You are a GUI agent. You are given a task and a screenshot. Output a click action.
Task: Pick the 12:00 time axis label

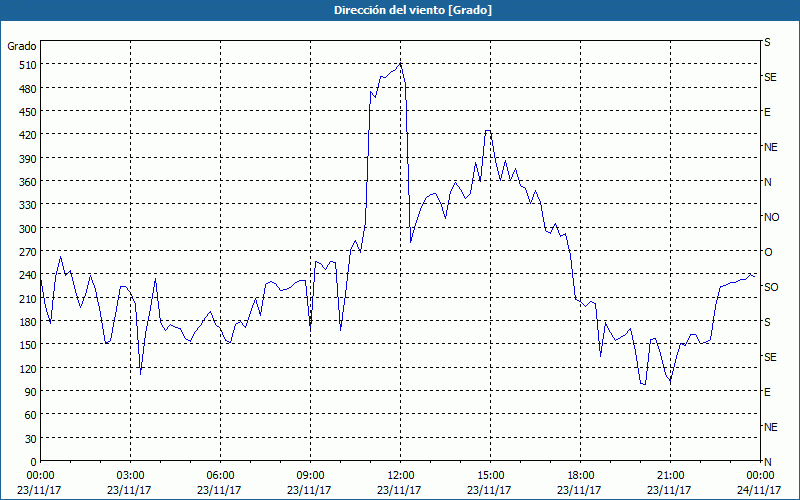[x=401, y=476]
